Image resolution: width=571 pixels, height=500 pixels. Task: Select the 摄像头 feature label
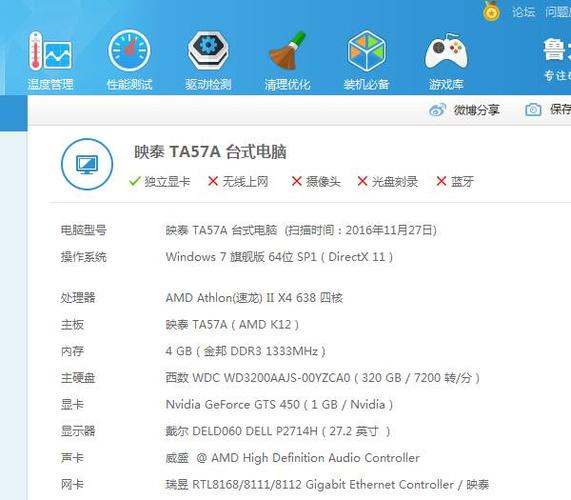coord(323,181)
